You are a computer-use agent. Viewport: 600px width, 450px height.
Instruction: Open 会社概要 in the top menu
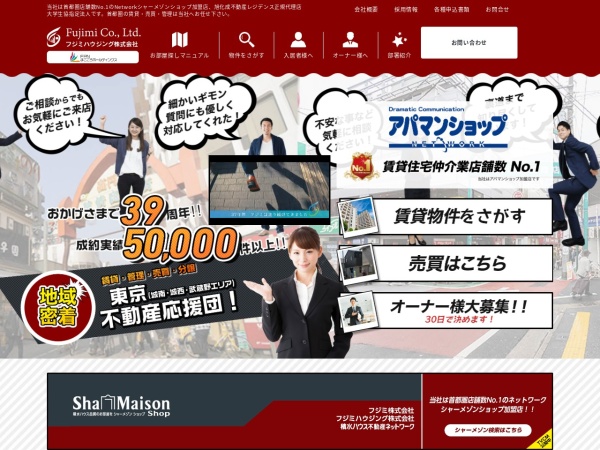(x=366, y=10)
